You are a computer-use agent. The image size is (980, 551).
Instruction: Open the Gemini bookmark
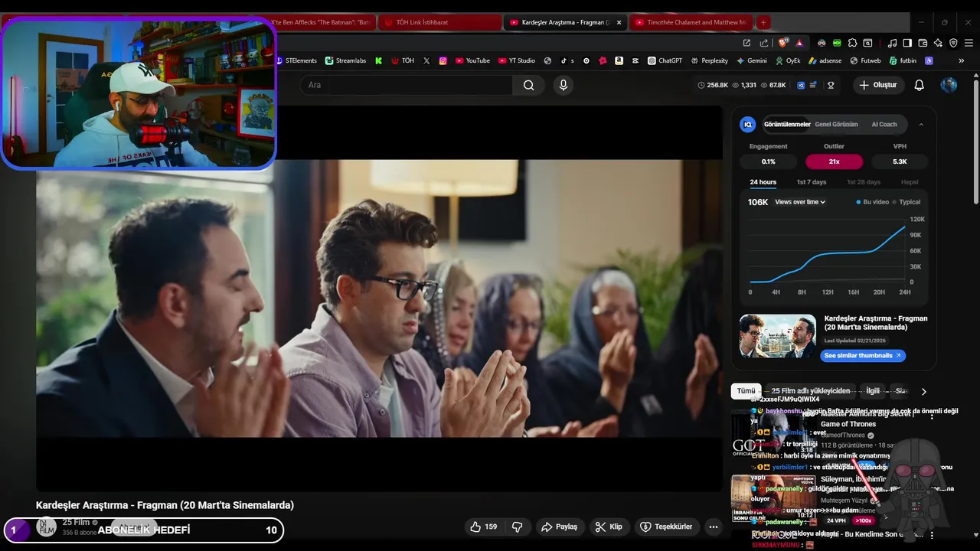point(751,60)
